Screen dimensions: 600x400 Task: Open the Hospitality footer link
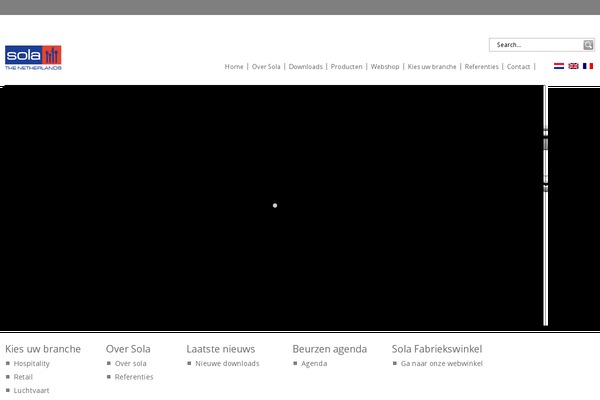click(x=31, y=364)
